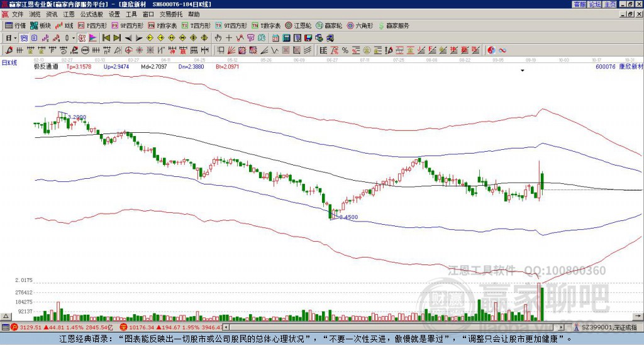Click the 3.2000 high price marker
The height and width of the screenshot is (345, 644).
point(77,117)
